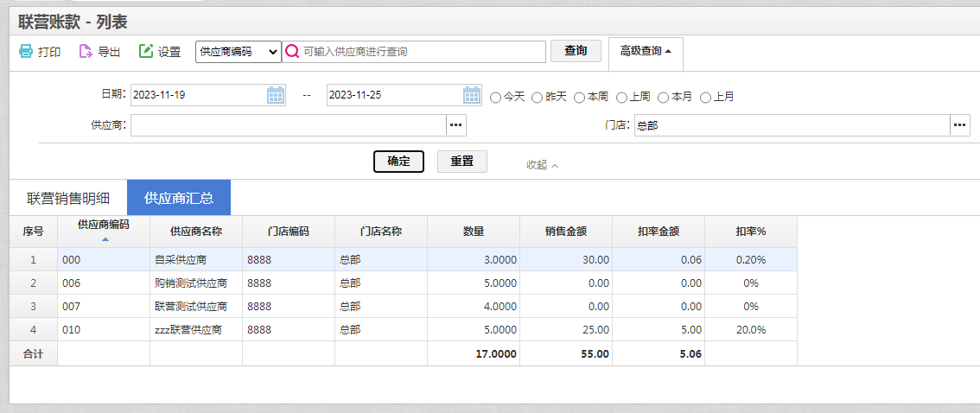Click the 重置 button
Screen dimensions: 980x413
click(x=461, y=162)
